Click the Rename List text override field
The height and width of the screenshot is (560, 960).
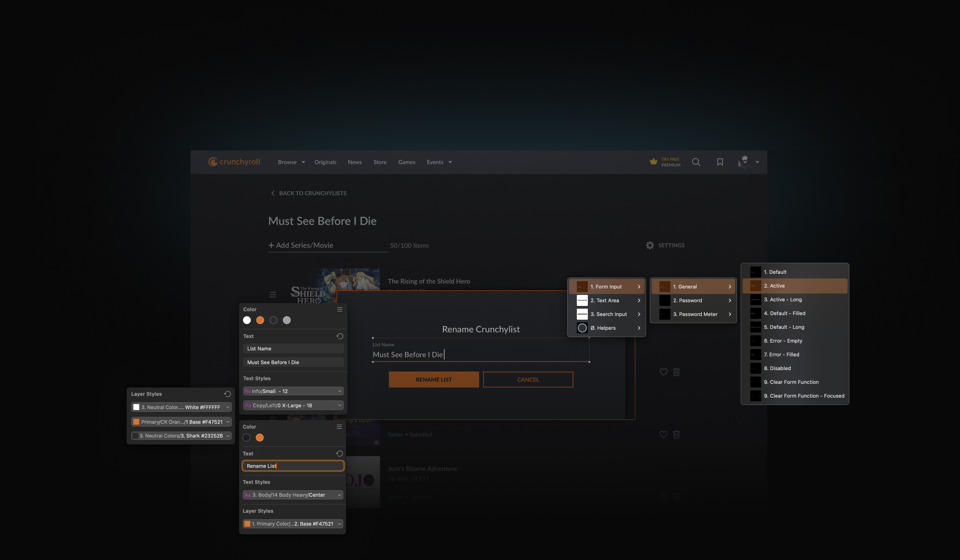tap(293, 466)
